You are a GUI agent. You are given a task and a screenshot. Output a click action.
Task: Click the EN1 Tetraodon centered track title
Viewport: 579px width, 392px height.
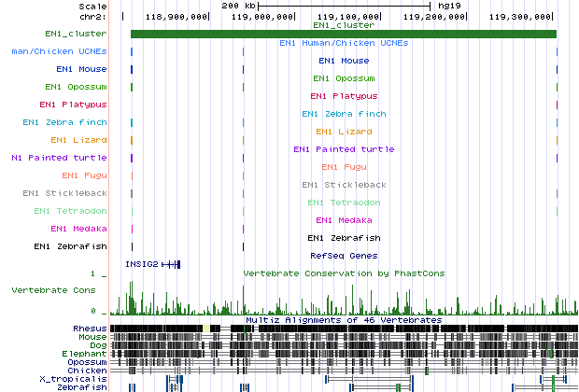pyautogui.click(x=343, y=203)
